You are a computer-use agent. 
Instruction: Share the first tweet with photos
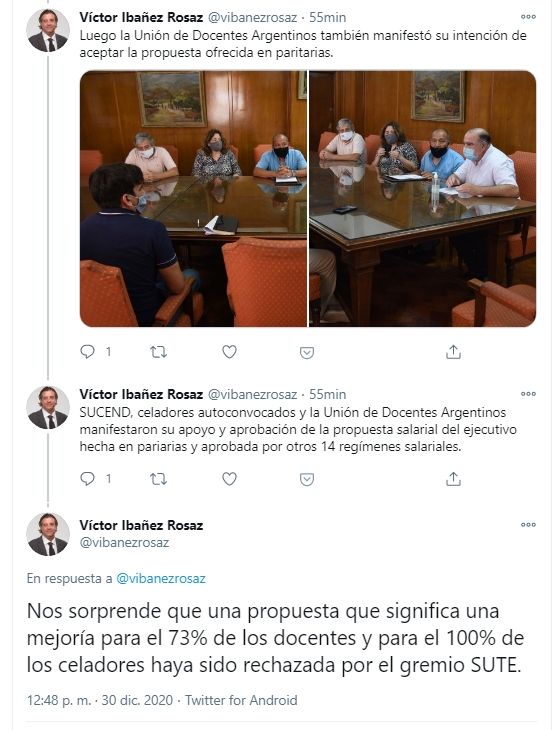tap(453, 351)
